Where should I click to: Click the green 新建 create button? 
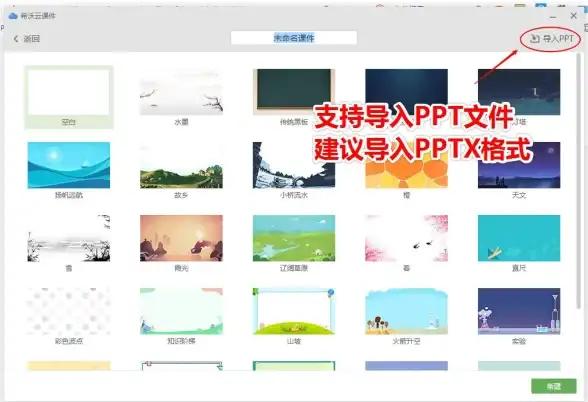[554, 386]
